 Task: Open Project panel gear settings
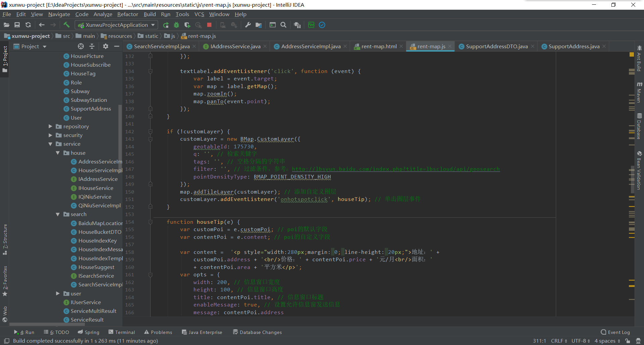point(106,46)
